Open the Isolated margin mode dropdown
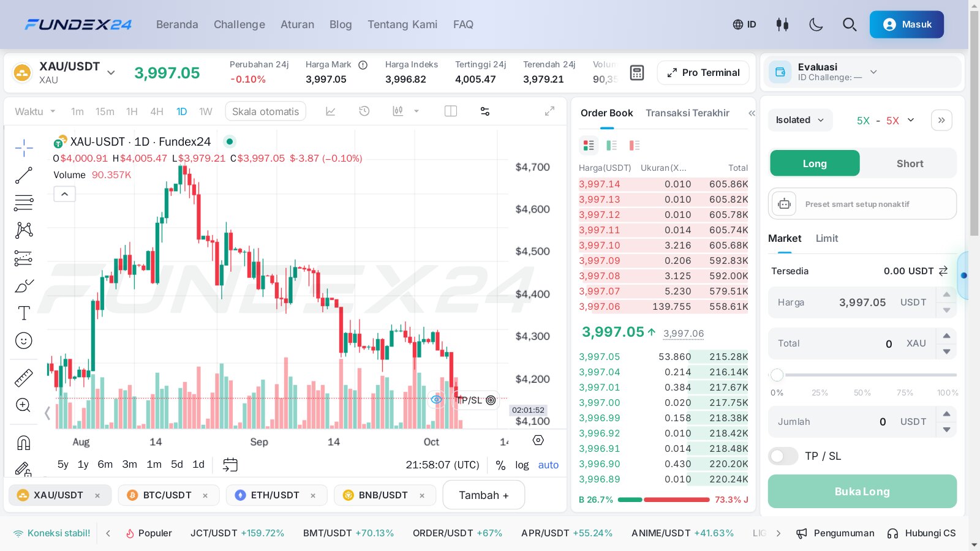Viewport: 980px width, 551px height. [x=800, y=120]
